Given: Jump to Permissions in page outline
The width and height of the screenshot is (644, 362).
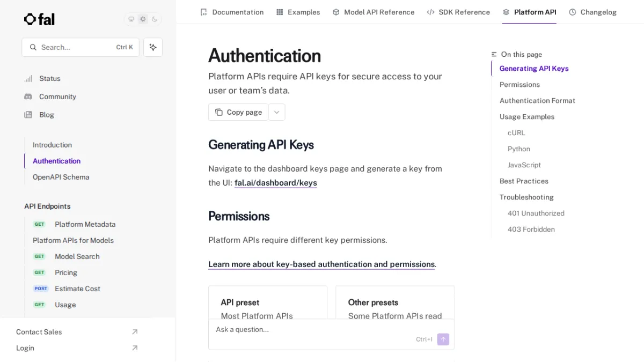Looking at the screenshot, I should [519, 85].
